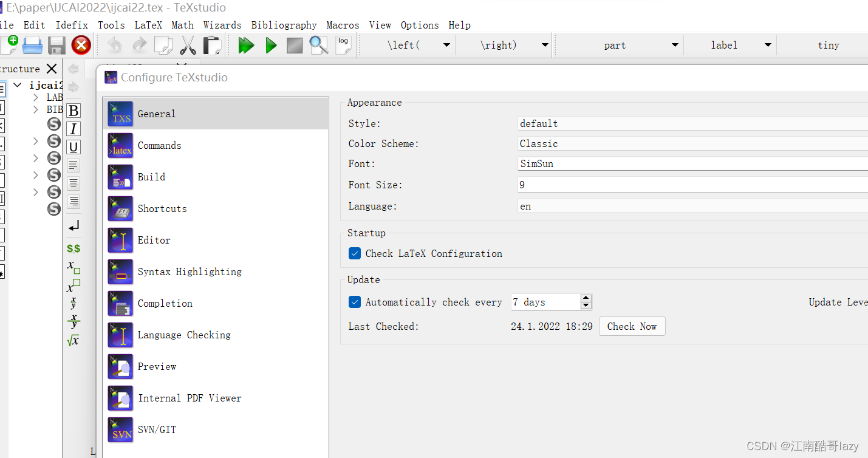Open the log file icon
This screenshot has width=868, height=458.
click(x=343, y=45)
